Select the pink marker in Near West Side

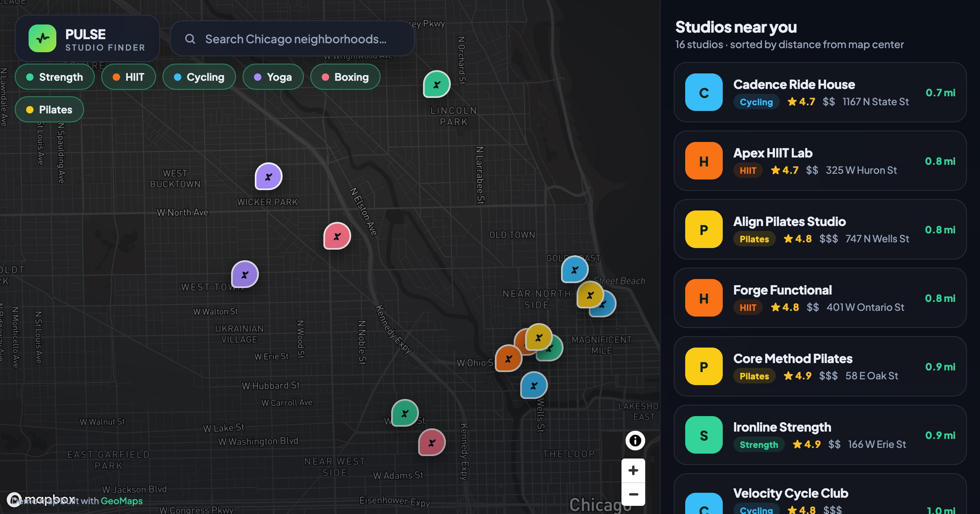[432, 442]
